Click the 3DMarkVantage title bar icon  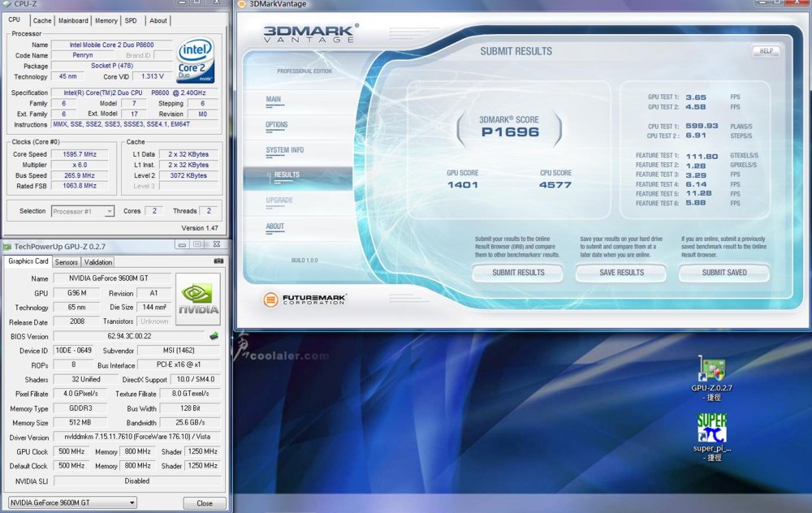pyautogui.click(x=242, y=4)
